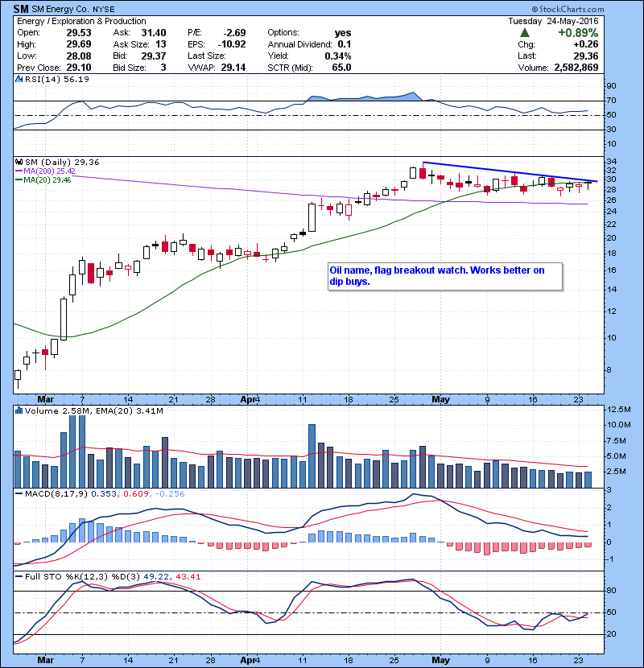Select the SM Energy Co. NYSE title
This screenshot has width=644, height=668.
click(73, 9)
